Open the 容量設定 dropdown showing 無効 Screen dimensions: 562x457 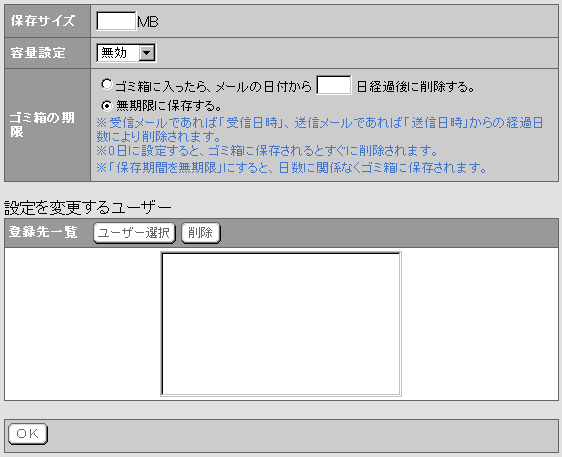click(126, 53)
